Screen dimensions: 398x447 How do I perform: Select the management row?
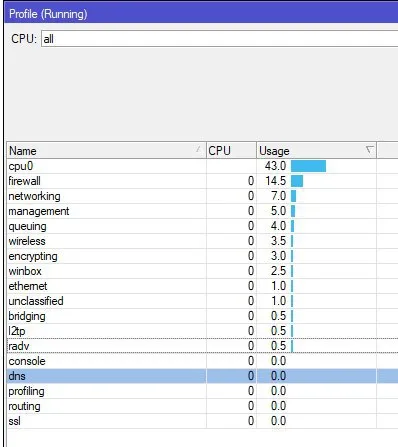pyautogui.click(x=202, y=211)
